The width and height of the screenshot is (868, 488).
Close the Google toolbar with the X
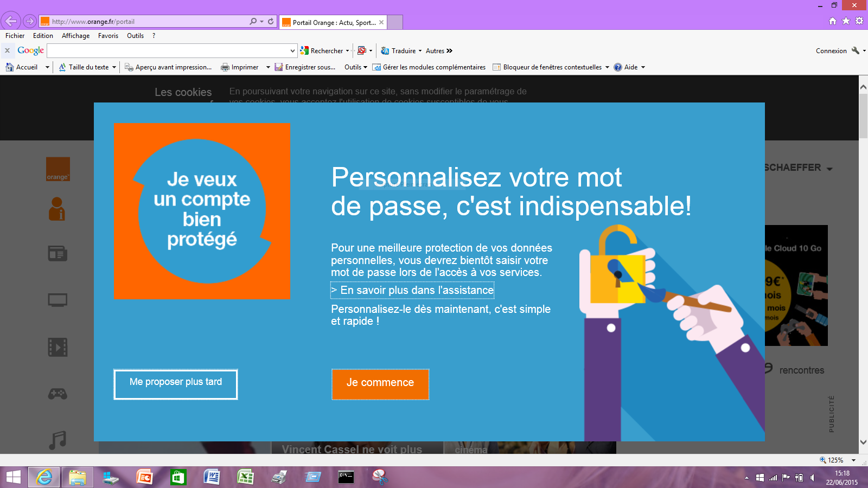click(7, 50)
